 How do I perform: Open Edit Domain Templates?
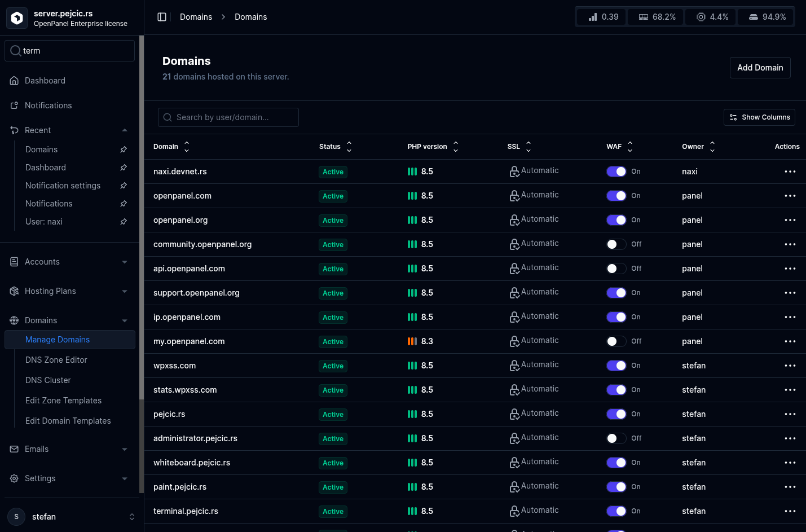pyautogui.click(x=68, y=421)
